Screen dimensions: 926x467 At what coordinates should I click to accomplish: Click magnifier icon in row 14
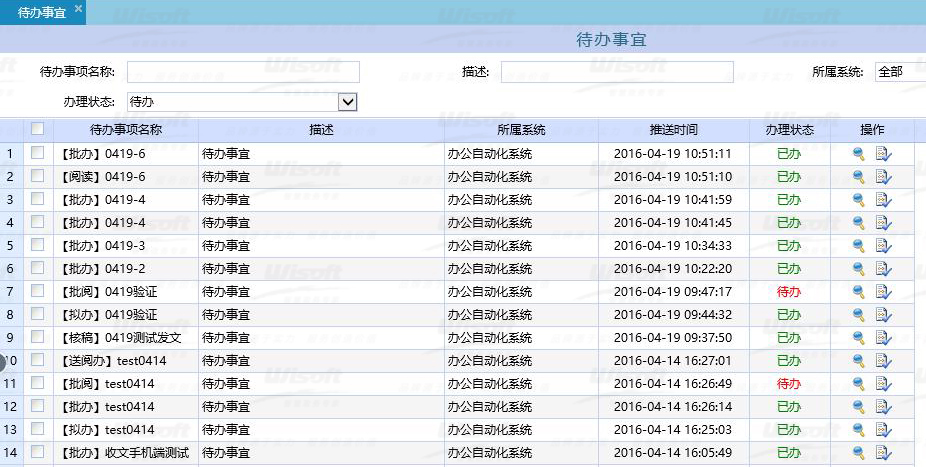858,453
